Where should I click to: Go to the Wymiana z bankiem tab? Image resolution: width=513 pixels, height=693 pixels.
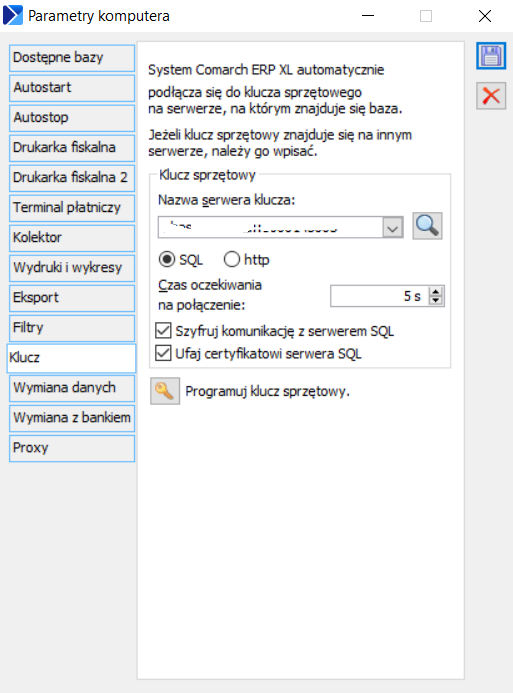[x=72, y=418]
